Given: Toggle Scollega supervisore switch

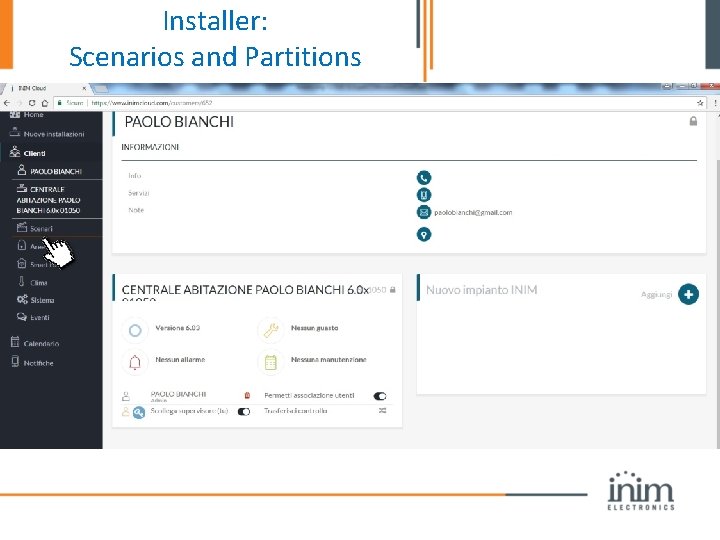Looking at the screenshot, I should pyautogui.click(x=244, y=411).
